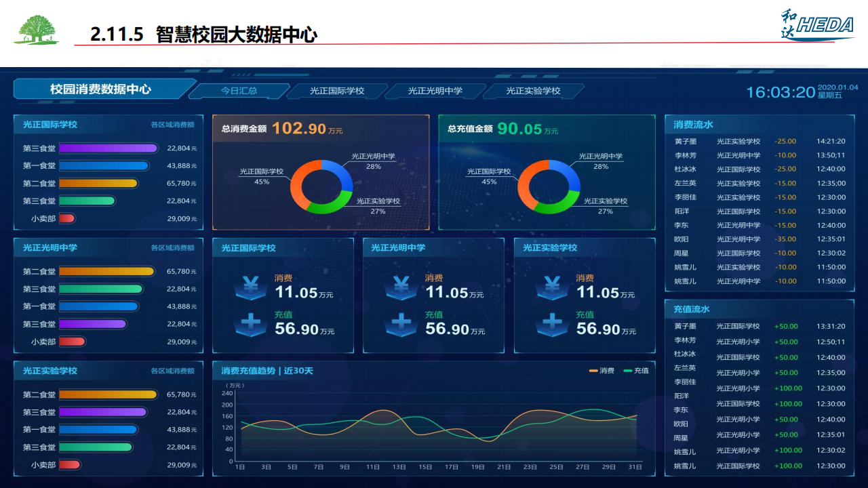Open the 光正光明中学 tab
868x488 pixels.
435,91
